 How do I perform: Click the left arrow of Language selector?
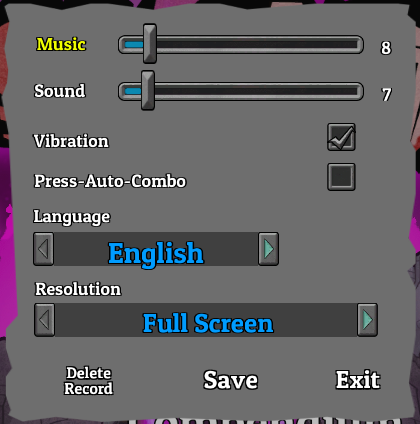[x=43, y=249]
